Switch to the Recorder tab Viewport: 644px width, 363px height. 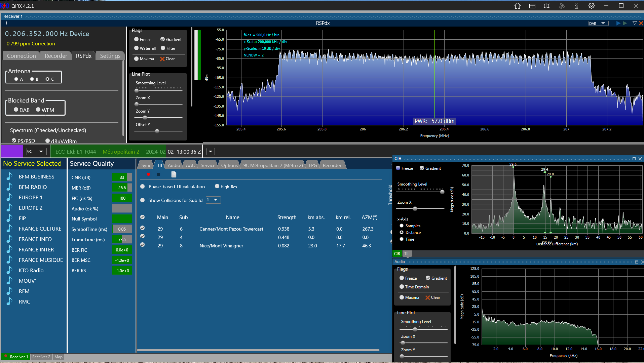[56, 56]
